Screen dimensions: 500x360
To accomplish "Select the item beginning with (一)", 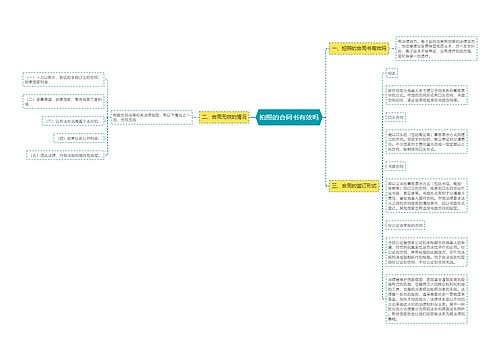I will point(63,79).
